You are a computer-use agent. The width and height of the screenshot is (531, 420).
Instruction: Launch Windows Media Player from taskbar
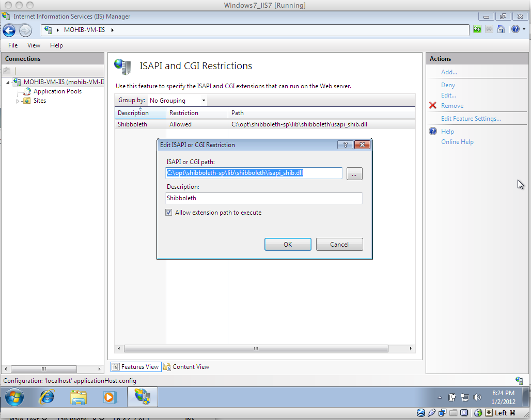tap(110, 397)
